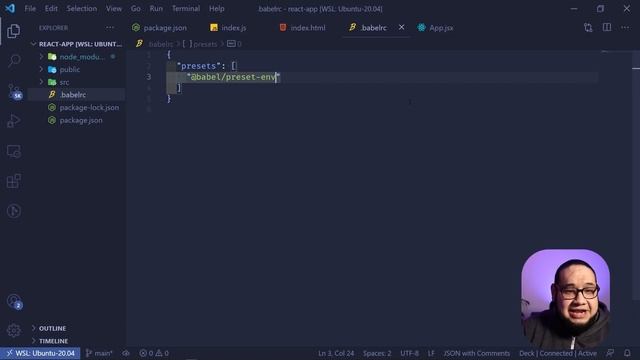640x360 pixels.
Task: Collapse the REACT-APP root folder
Action: 76,44
